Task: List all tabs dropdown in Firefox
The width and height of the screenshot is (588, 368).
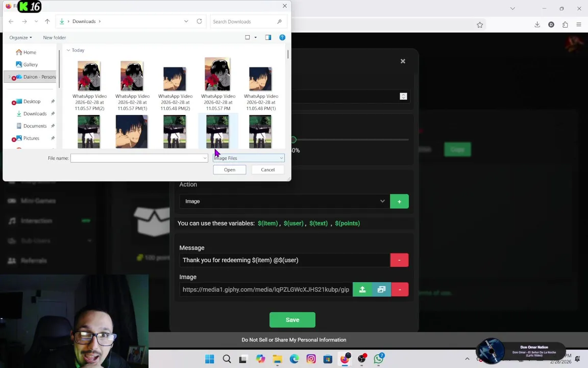Action: pyautogui.click(x=512, y=8)
